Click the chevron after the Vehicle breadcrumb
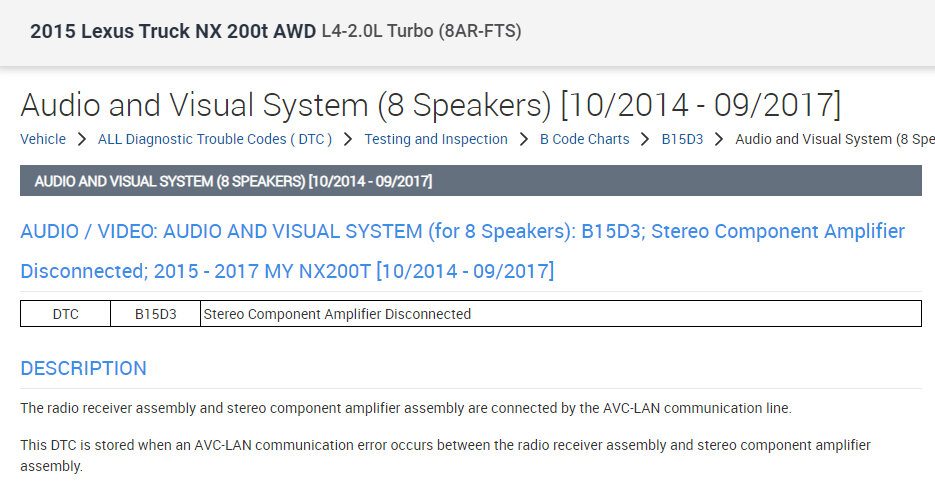Screen dimensions: 935x494 coord(82,139)
